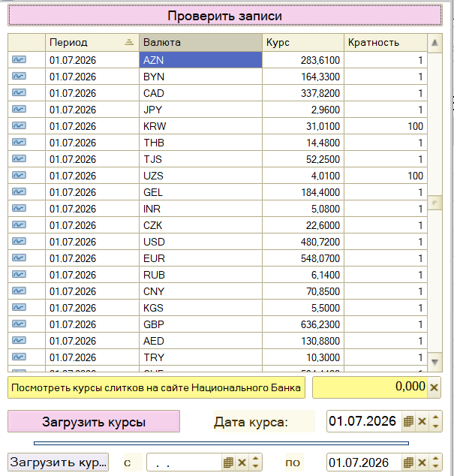Image resolution: width=454 pixels, height=476 pixels.
Task: Click the record icon in the KGS row
Action: 19,307
